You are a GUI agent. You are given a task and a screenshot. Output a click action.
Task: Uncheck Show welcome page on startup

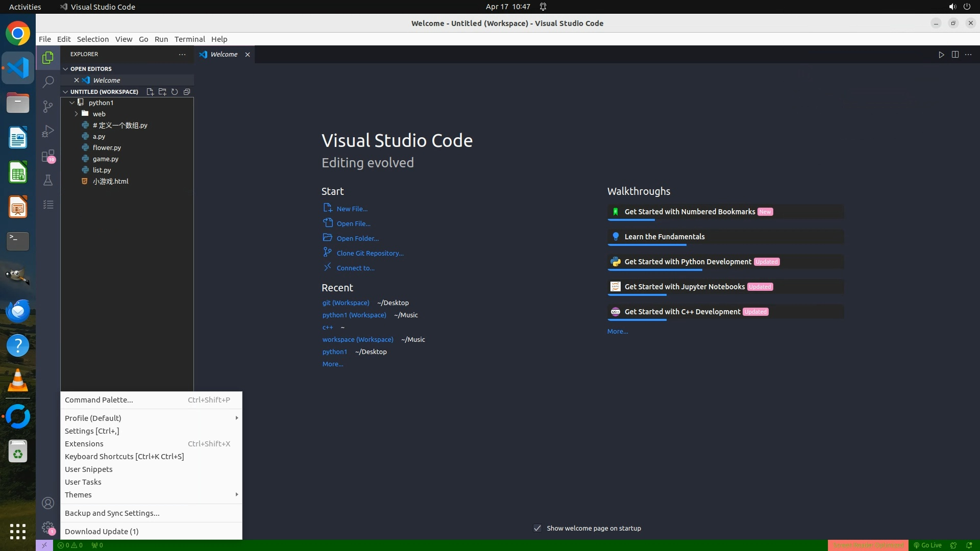tap(537, 528)
